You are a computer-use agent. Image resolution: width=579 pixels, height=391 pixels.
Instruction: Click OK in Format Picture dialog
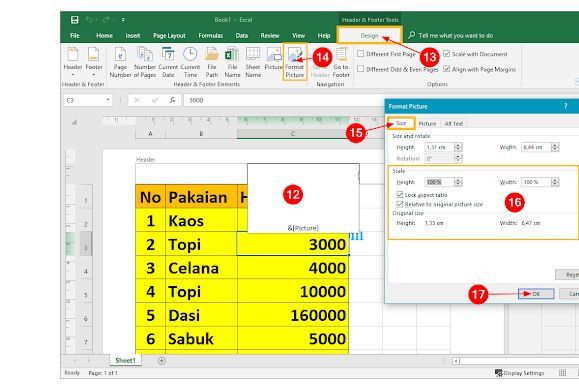coord(536,294)
